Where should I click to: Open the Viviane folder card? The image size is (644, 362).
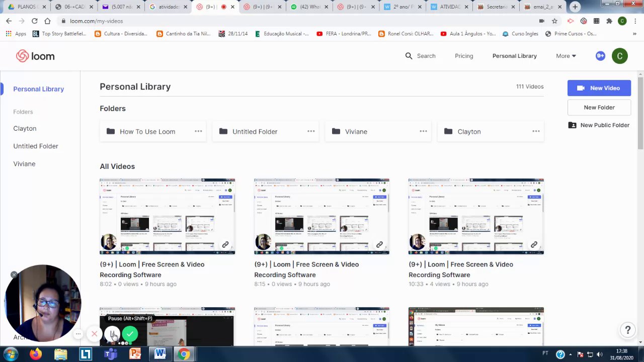point(378,132)
